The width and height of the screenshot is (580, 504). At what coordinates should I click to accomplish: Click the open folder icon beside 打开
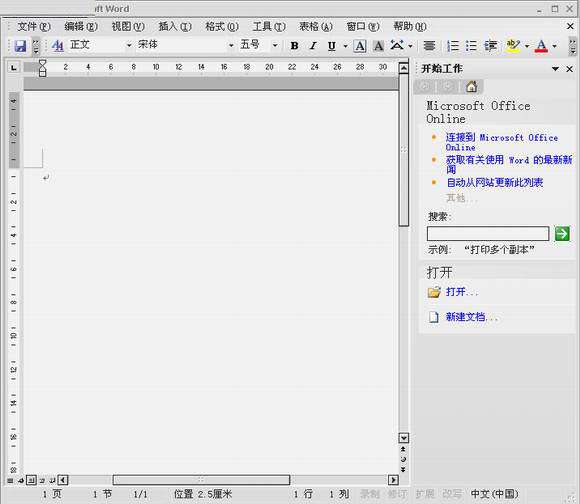tap(434, 292)
